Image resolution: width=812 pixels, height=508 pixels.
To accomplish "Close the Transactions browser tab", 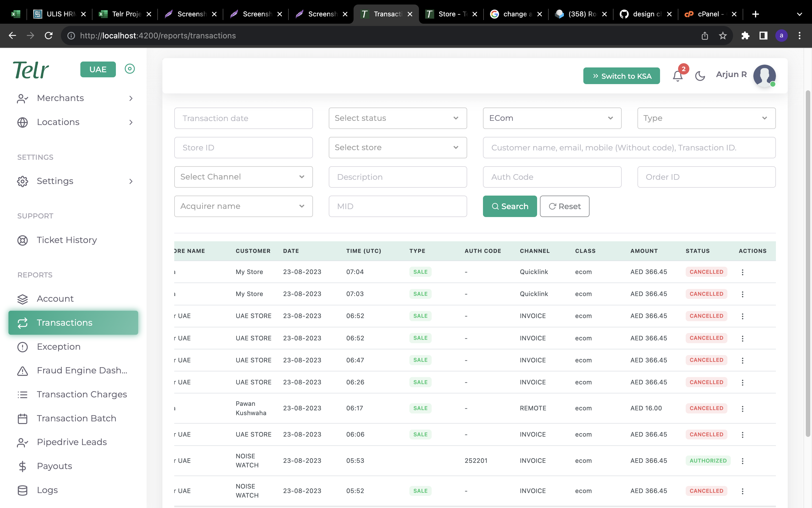I will (x=410, y=14).
